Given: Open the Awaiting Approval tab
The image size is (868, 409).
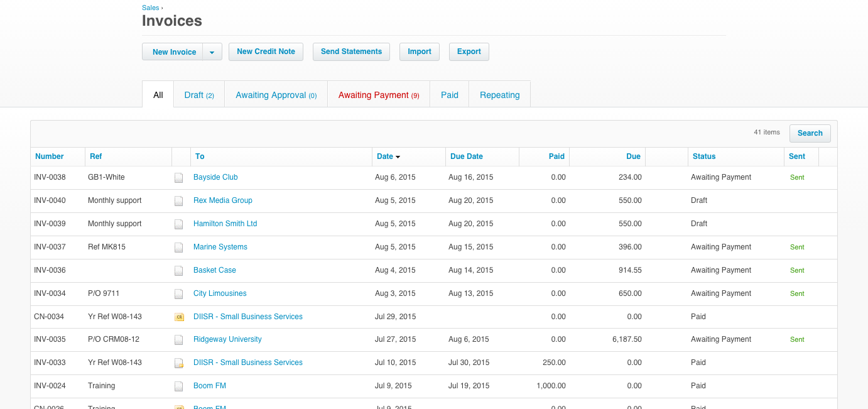Looking at the screenshot, I should click(276, 95).
